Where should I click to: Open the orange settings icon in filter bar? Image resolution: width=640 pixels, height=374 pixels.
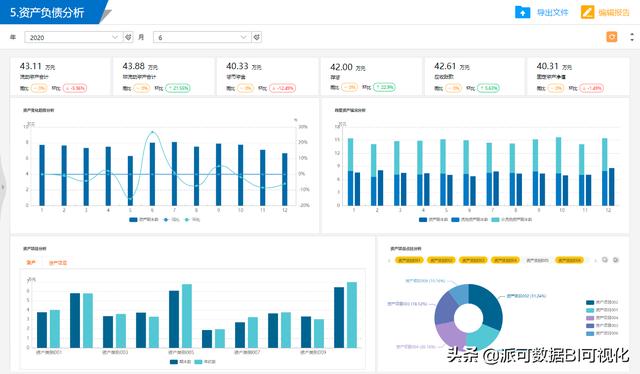pyautogui.click(x=612, y=37)
